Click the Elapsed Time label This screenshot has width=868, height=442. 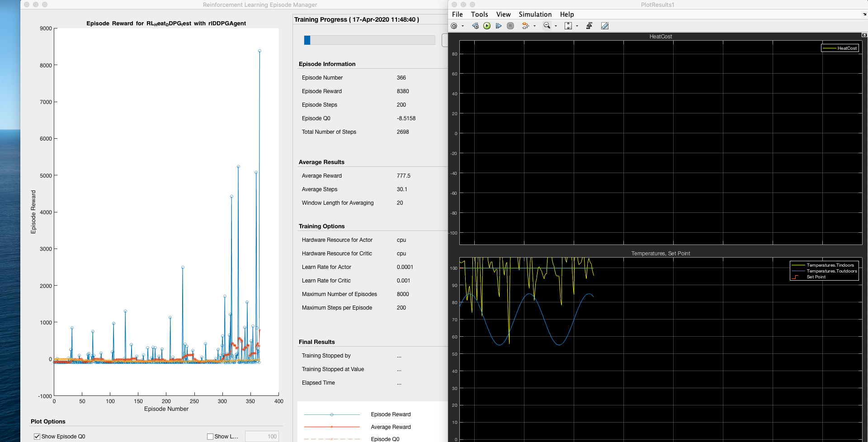coord(318,383)
